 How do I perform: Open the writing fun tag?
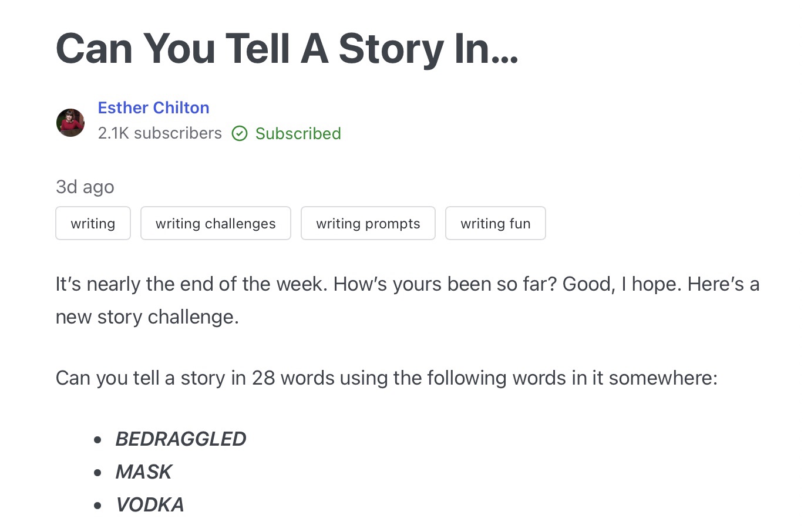tap(495, 224)
